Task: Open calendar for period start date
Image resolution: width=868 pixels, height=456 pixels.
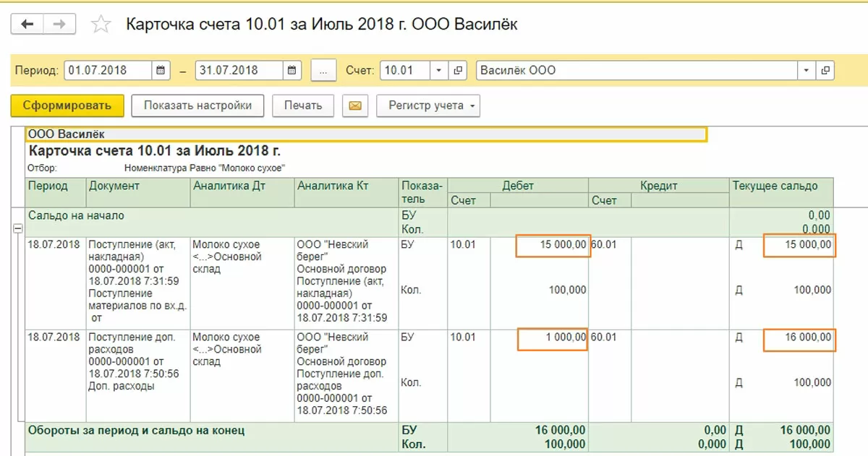Action: pos(161,70)
